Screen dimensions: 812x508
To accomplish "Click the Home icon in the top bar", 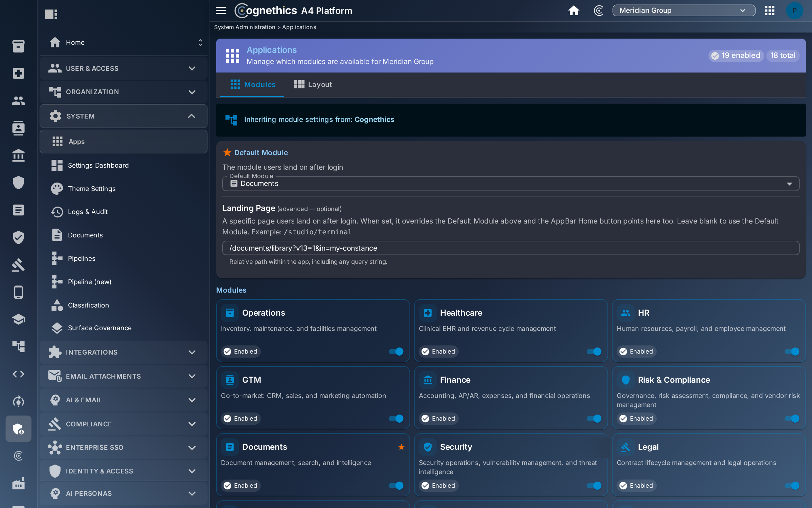I will pos(573,10).
